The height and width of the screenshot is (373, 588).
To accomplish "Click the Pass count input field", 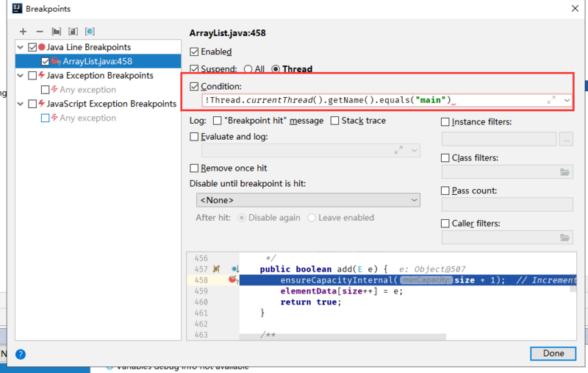I will point(507,205).
